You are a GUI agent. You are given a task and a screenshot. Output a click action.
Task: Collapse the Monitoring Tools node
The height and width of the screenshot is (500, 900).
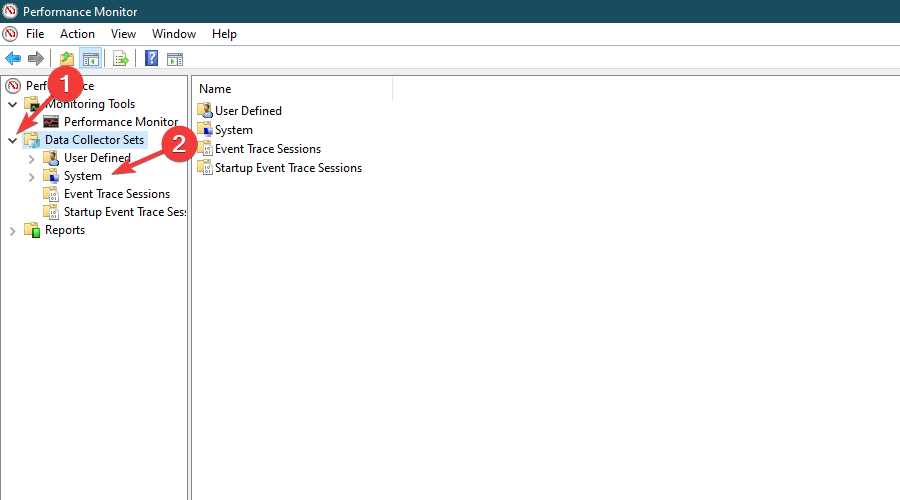click(x=12, y=104)
